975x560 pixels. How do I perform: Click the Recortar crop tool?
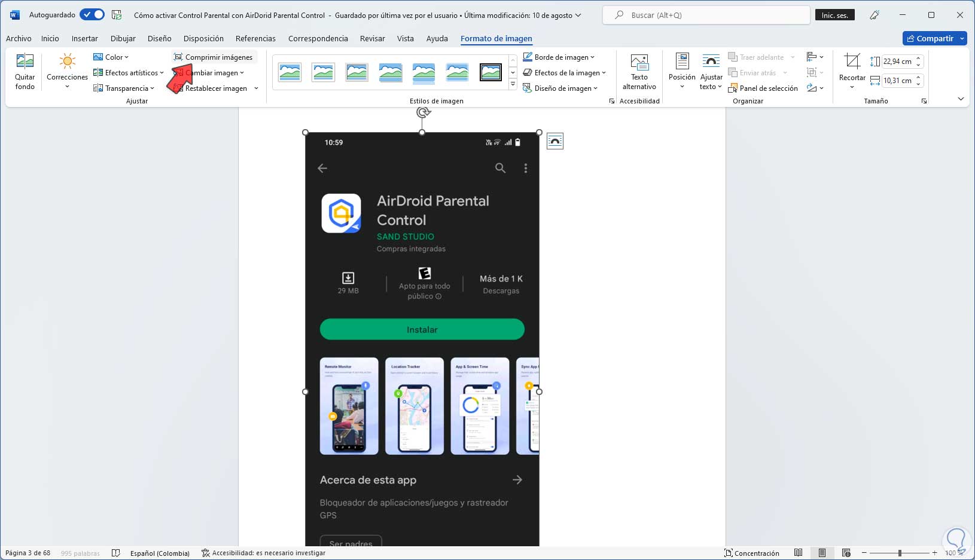pyautogui.click(x=852, y=72)
